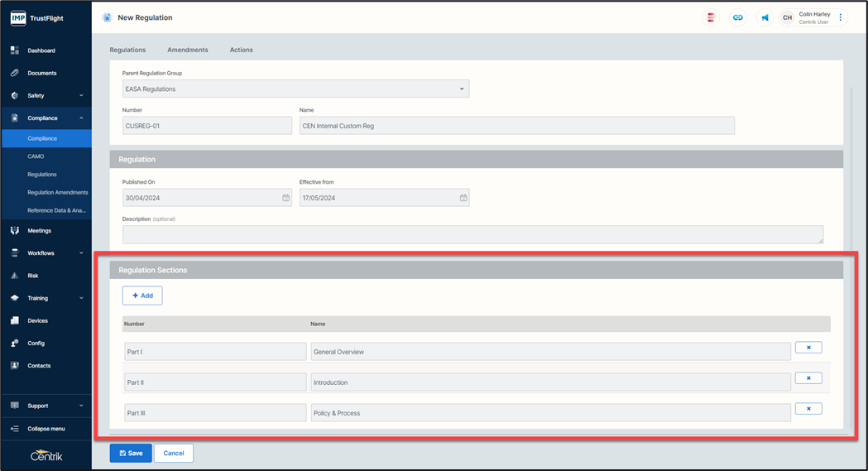Add a new regulation section

[x=142, y=296]
